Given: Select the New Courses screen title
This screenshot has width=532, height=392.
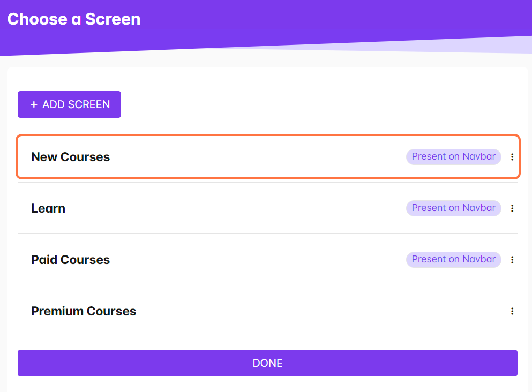Looking at the screenshot, I should click(x=71, y=157).
